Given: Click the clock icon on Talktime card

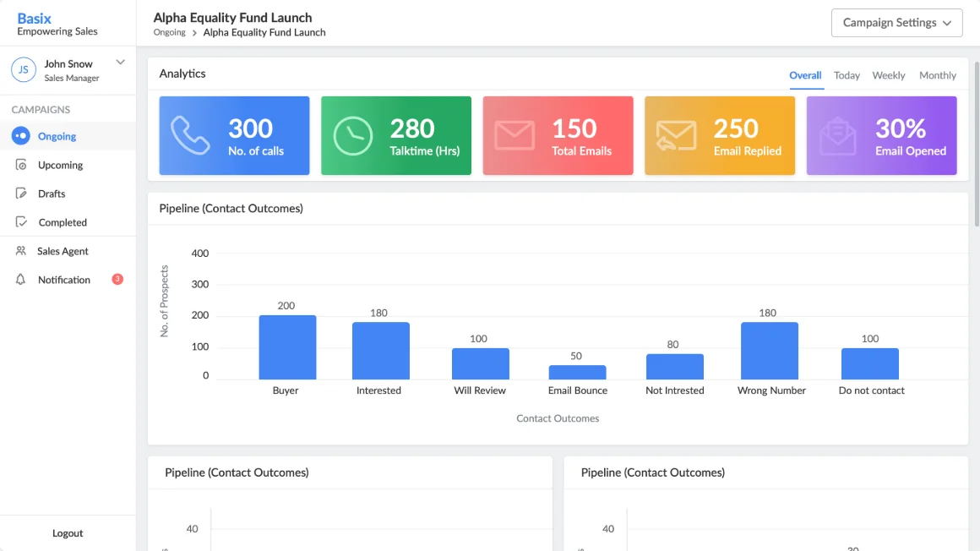Looking at the screenshot, I should [352, 136].
